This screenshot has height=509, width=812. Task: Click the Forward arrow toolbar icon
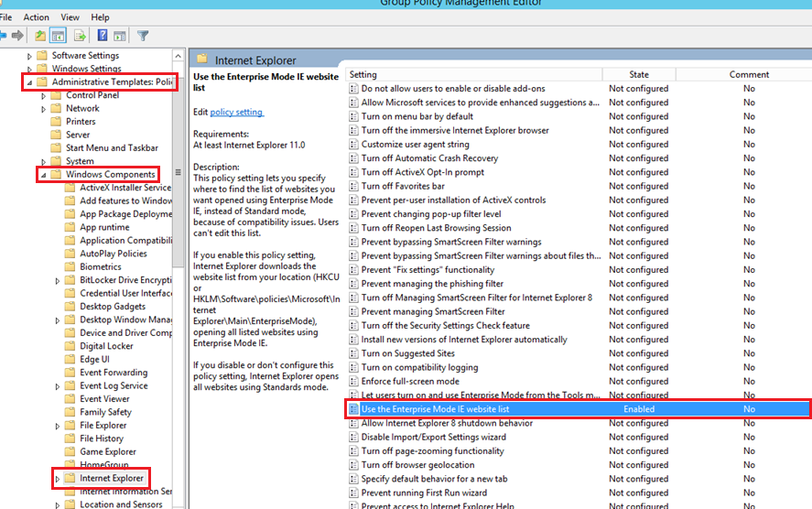(17, 36)
